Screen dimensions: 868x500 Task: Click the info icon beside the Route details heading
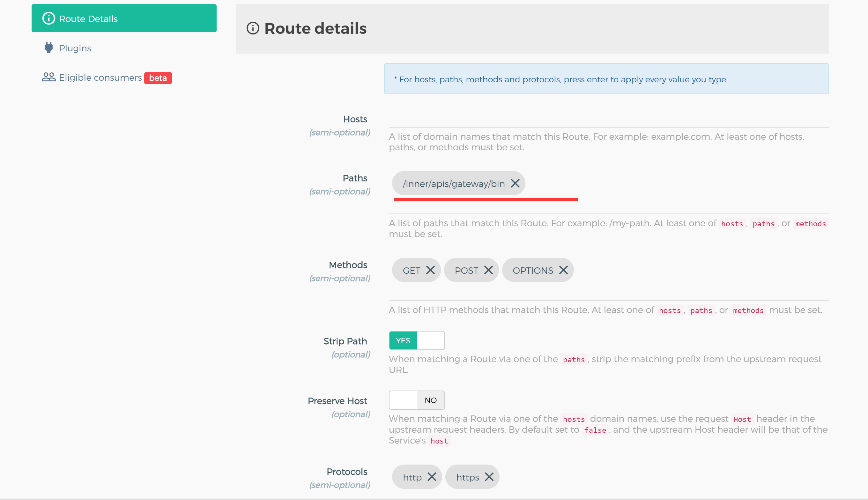[x=253, y=28]
